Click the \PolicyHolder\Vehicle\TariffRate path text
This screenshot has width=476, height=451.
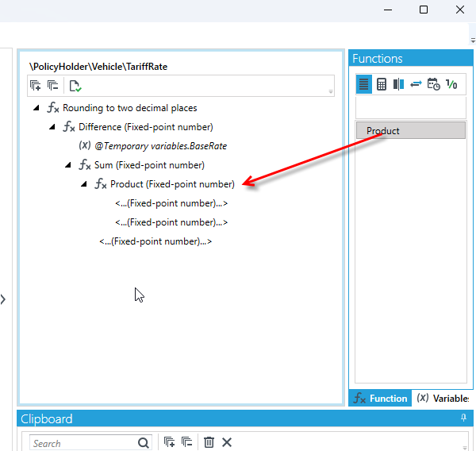pyautogui.click(x=98, y=67)
